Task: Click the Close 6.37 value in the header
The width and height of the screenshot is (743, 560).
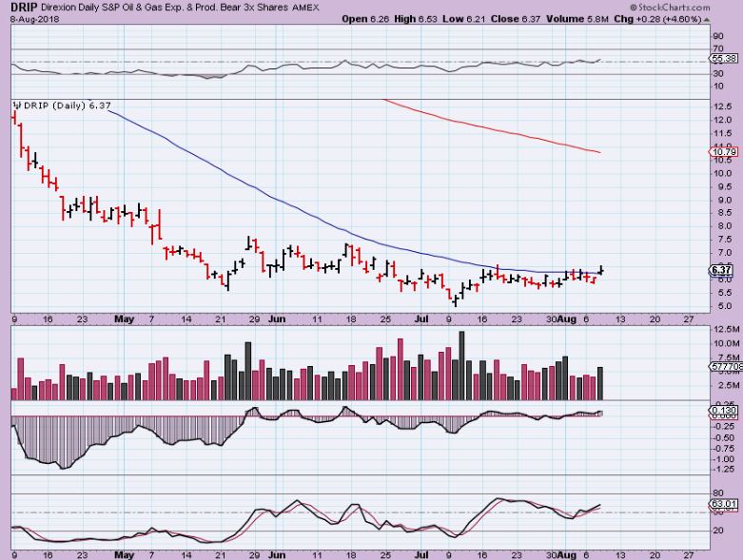Action: (x=516, y=19)
